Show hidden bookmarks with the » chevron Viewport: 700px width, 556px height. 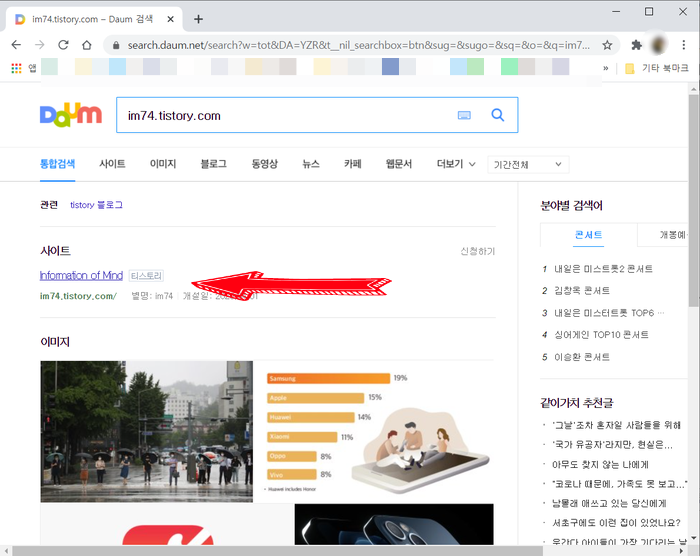pos(605,68)
